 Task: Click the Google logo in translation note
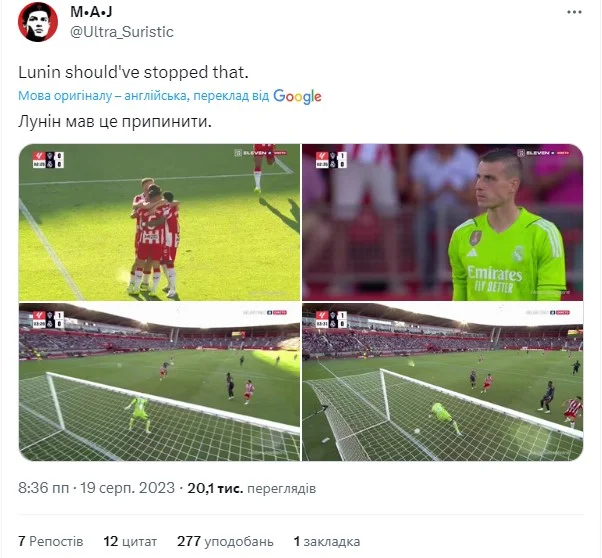[x=297, y=96]
